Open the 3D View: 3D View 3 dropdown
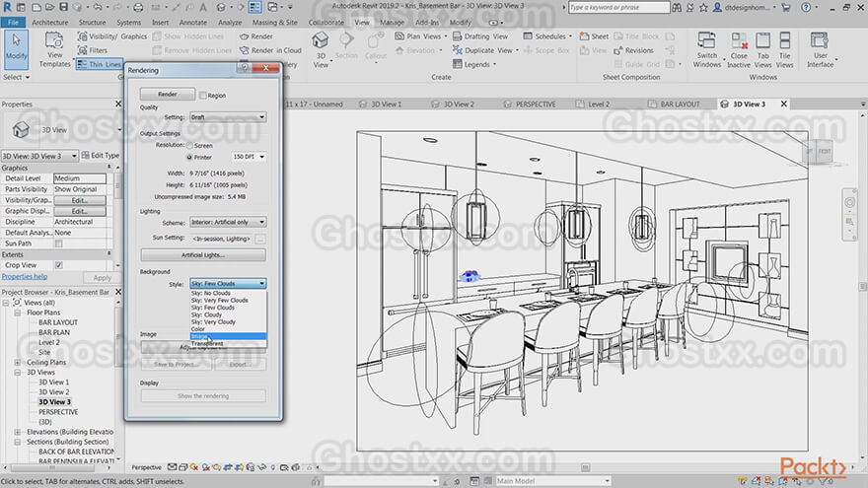868x488 pixels. [39, 156]
